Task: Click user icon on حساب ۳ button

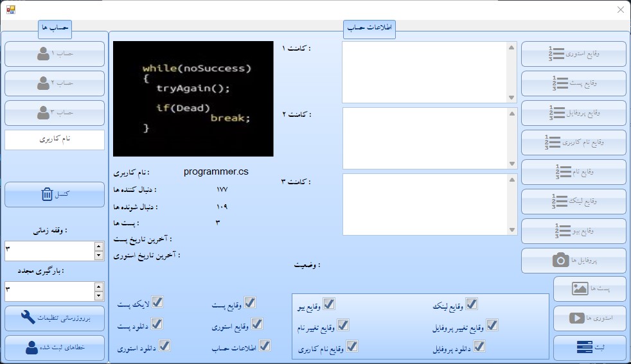Action: click(43, 112)
